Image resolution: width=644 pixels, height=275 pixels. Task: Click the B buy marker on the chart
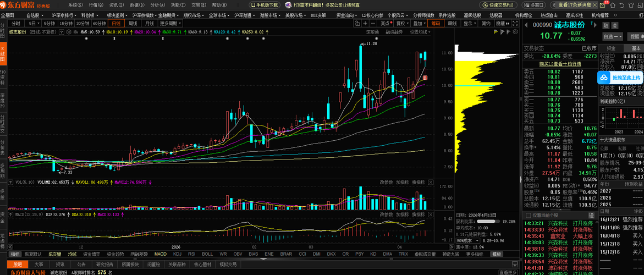(x=425, y=78)
